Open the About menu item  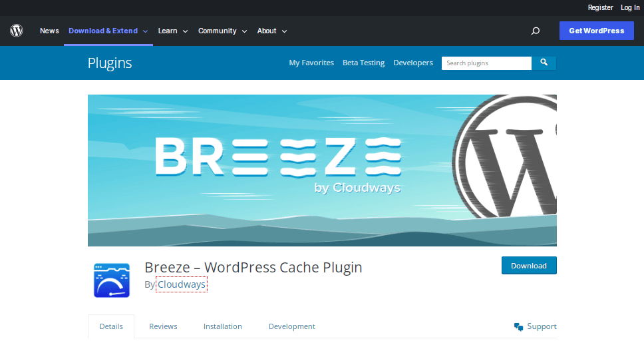pyautogui.click(x=267, y=31)
